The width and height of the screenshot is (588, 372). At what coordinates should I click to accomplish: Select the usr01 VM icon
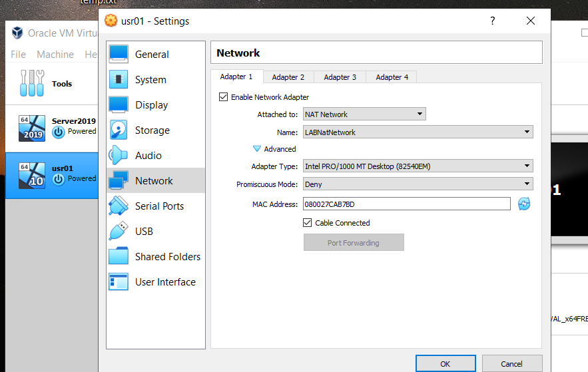click(x=32, y=175)
